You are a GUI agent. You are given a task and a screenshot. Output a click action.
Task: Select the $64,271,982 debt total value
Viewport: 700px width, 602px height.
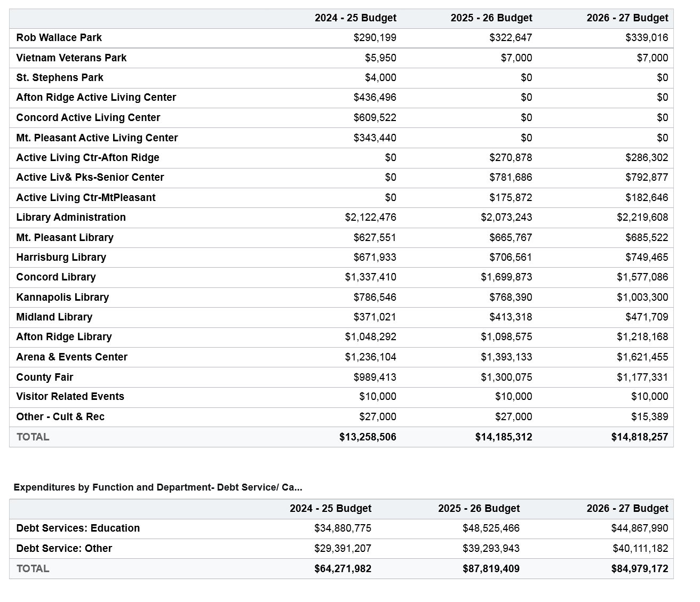point(343,569)
